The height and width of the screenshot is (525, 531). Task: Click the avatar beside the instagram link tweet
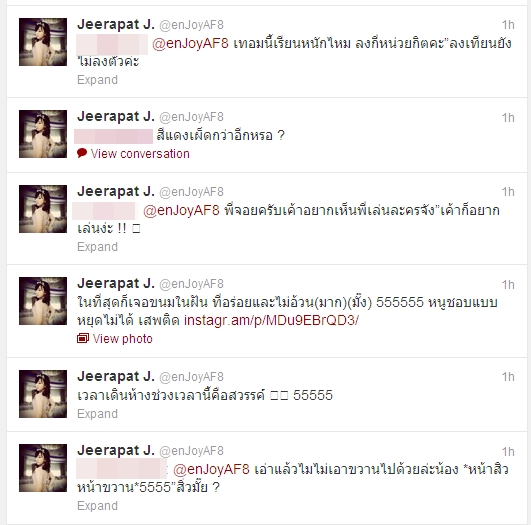pyautogui.click(x=43, y=301)
